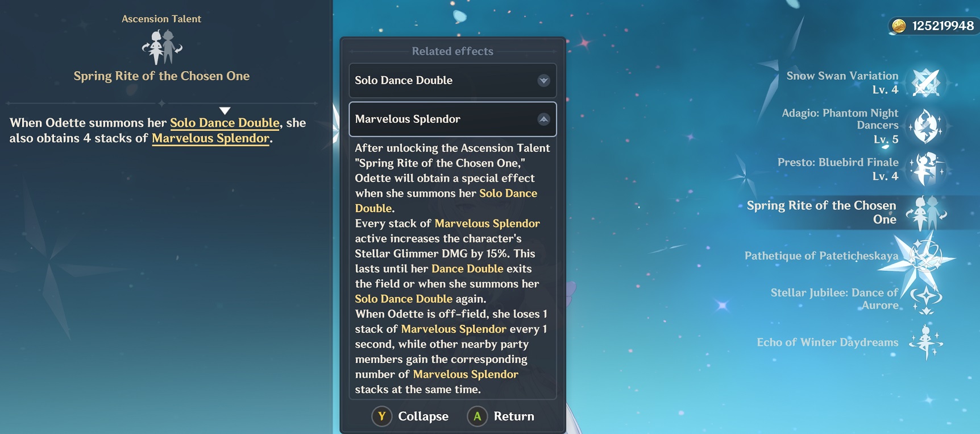Select the Echo of Winter Daydreams entry
The height and width of the screenshot is (434, 980).
click(x=850, y=342)
